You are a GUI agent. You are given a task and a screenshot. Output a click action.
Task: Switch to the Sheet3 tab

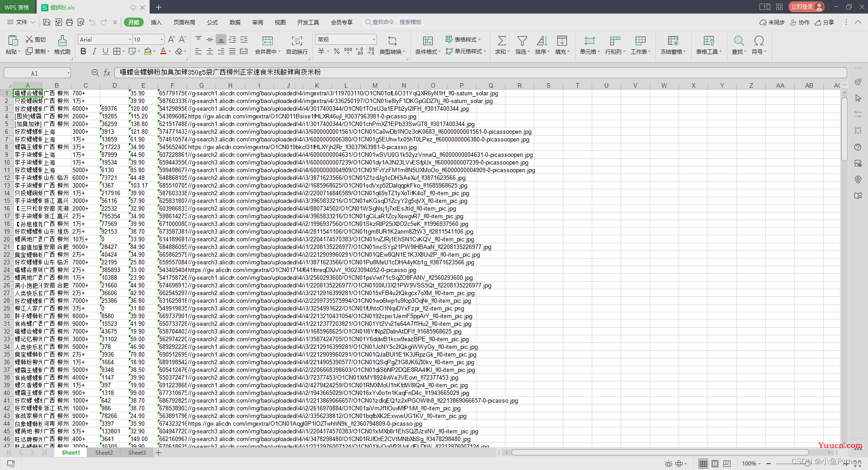pyautogui.click(x=137, y=452)
